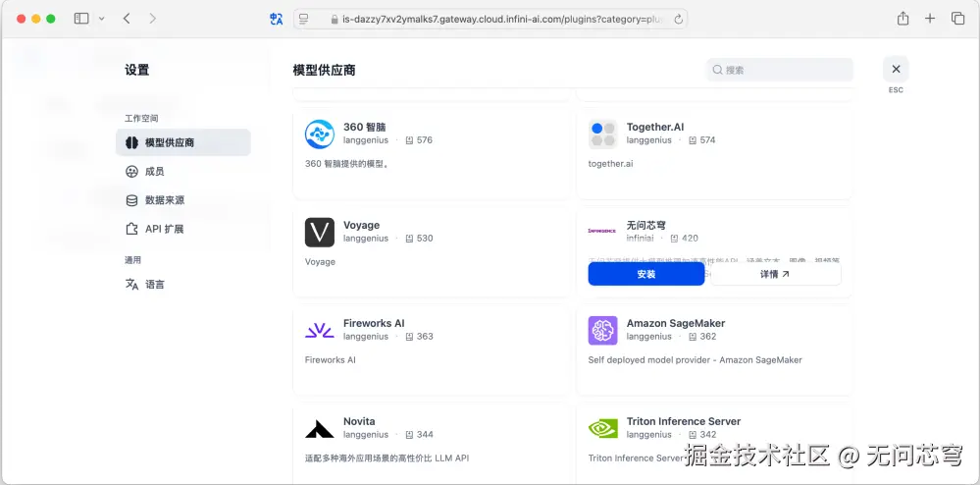The image size is (980, 485).
Task: Open the 无问芯穹 plugin title
Action: click(x=646, y=225)
